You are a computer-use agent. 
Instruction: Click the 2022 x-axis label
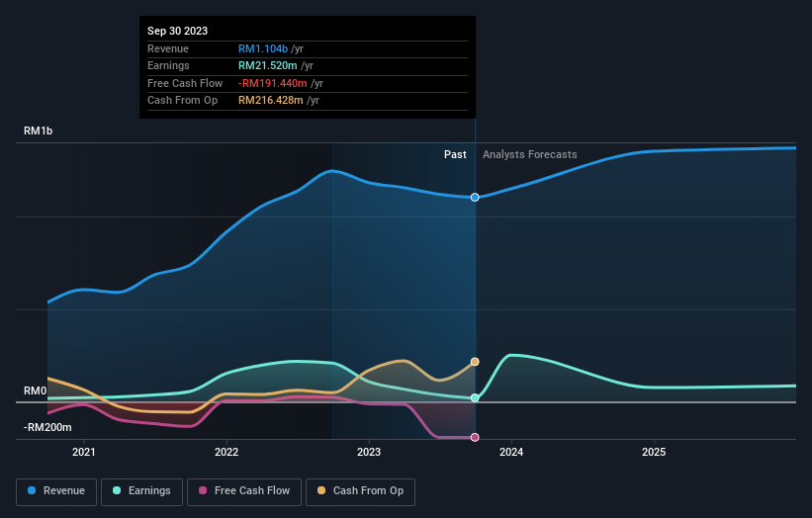[x=226, y=452]
